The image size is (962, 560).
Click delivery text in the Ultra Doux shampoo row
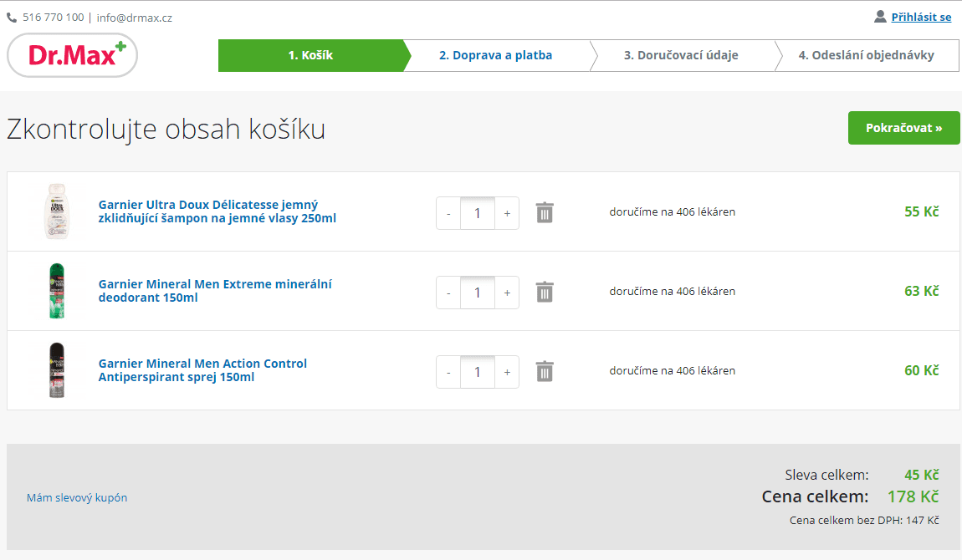point(673,212)
